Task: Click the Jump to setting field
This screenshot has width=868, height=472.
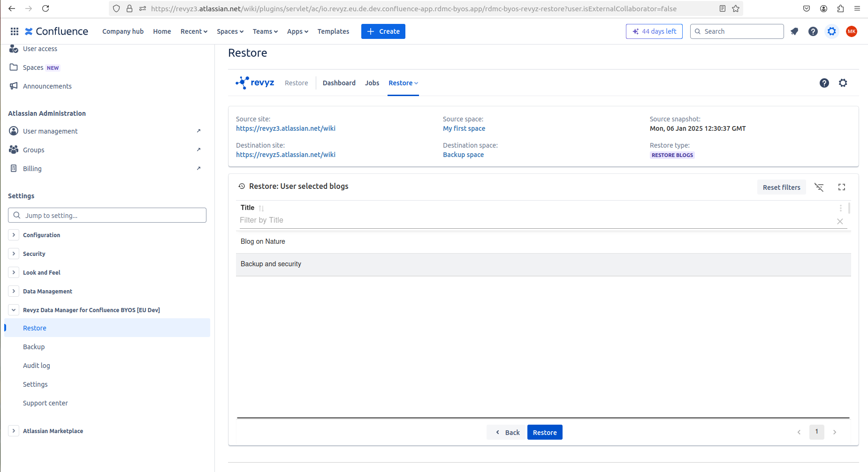Action: point(107,215)
